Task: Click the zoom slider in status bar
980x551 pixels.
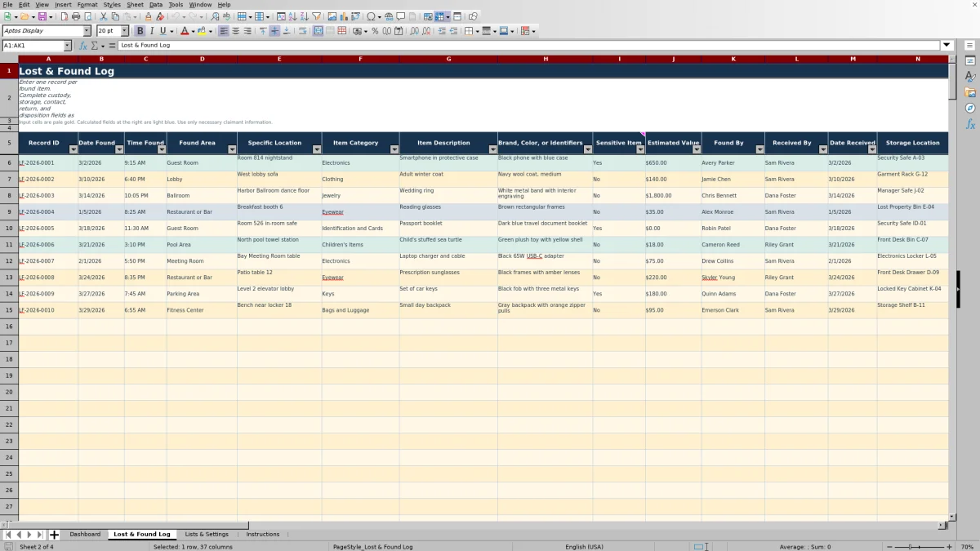Action: tap(918, 547)
